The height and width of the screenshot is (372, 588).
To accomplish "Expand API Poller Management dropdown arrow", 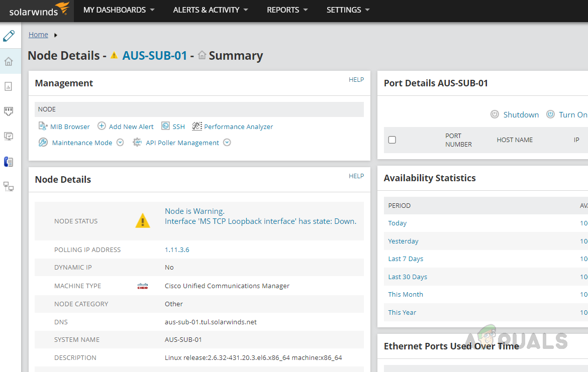I will pos(227,143).
